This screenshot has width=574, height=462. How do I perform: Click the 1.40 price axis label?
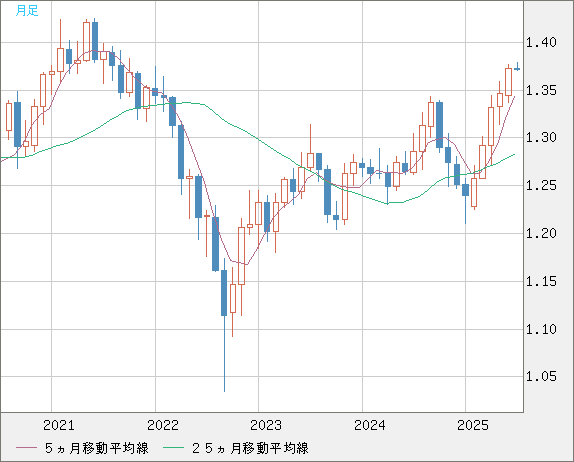pyautogui.click(x=541, y=42)
